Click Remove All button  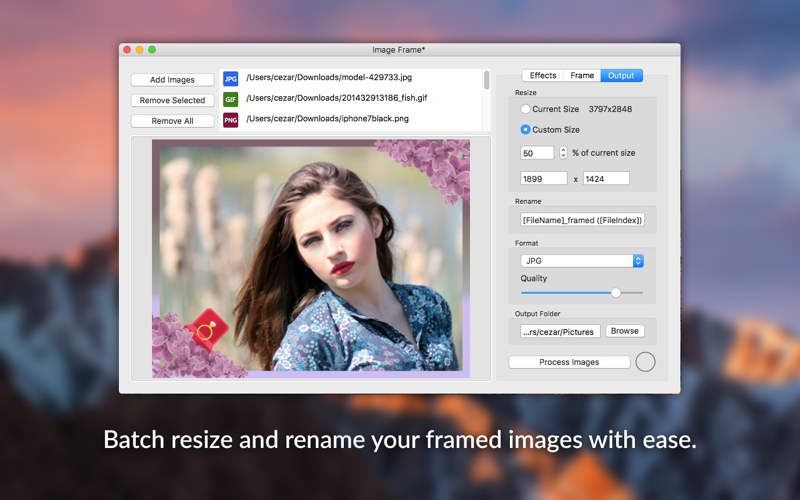click(172, 121)
